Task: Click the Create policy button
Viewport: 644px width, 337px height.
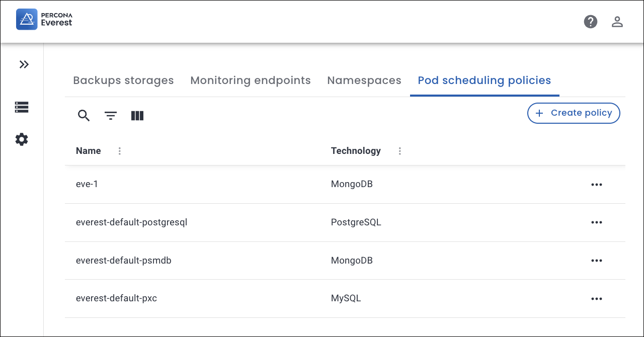Action: coord(574,113)
